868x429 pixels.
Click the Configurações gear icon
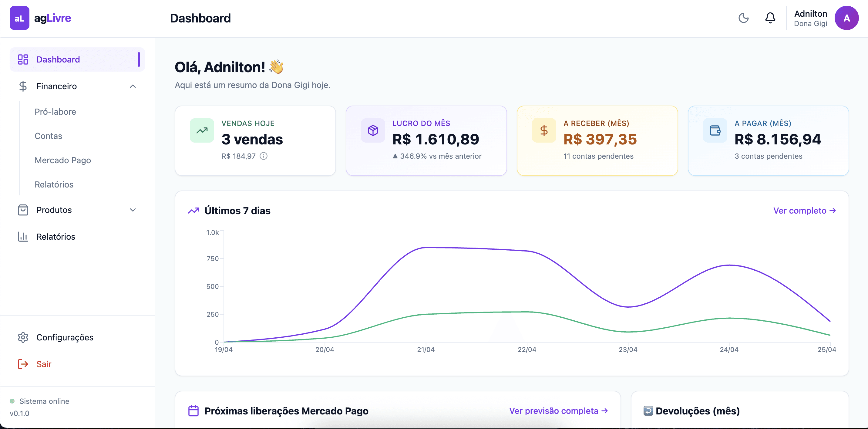tap(22, 337)
